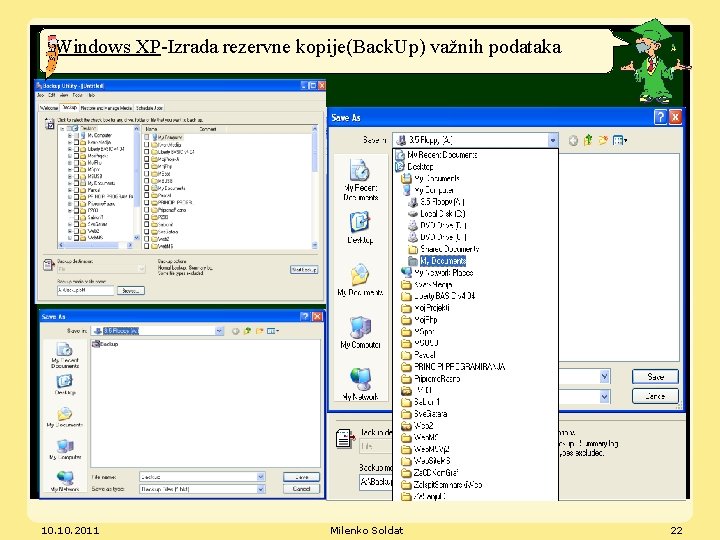This screenshot has height=540, width=720.
Task: Open Backup destination dropdown in Backup Utility
Action: 141,269
